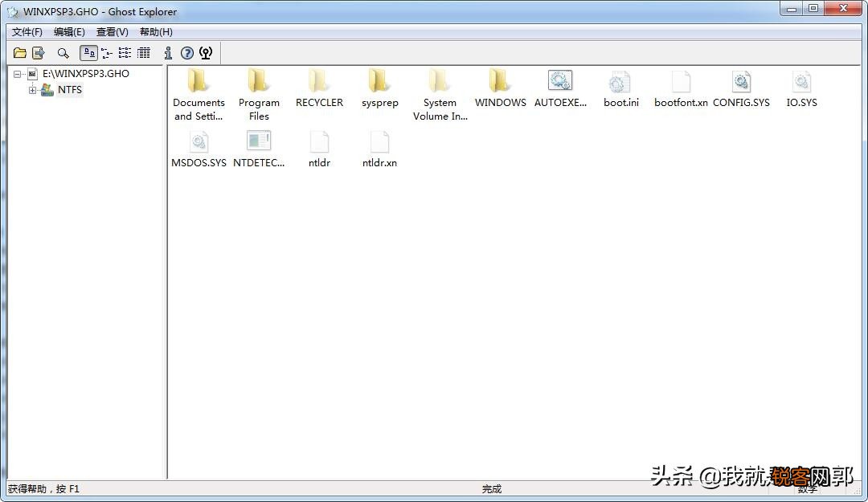This screenshot has width=868, height=502.
Task: Select the WINDOWS folder
Action: 501,88
